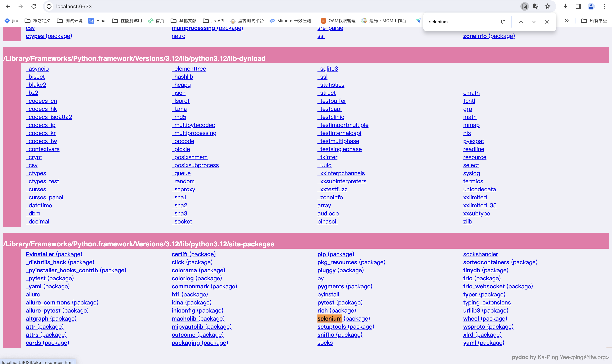
Task: Open the netrc module link
Action: (x=178, y=36)
